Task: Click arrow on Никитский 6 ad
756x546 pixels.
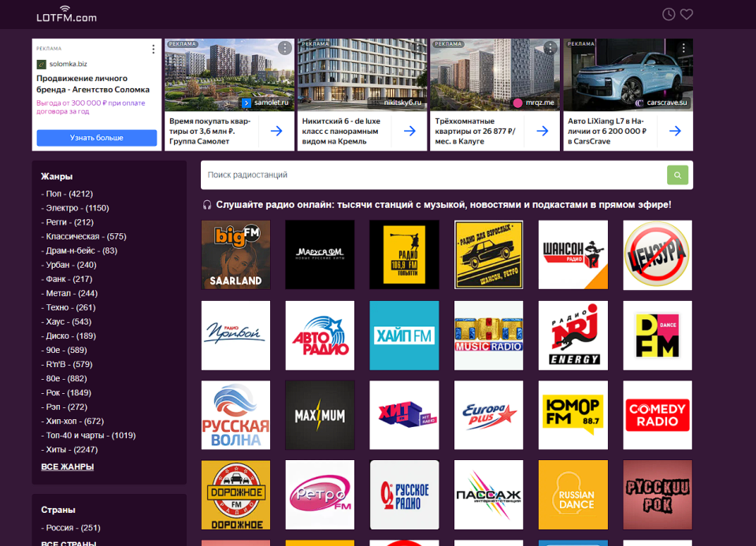Action: pyautogui.click(x=409, y=131)
